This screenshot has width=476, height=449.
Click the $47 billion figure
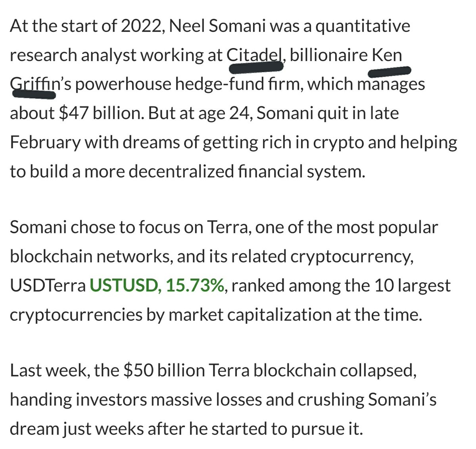pos(93,113)
